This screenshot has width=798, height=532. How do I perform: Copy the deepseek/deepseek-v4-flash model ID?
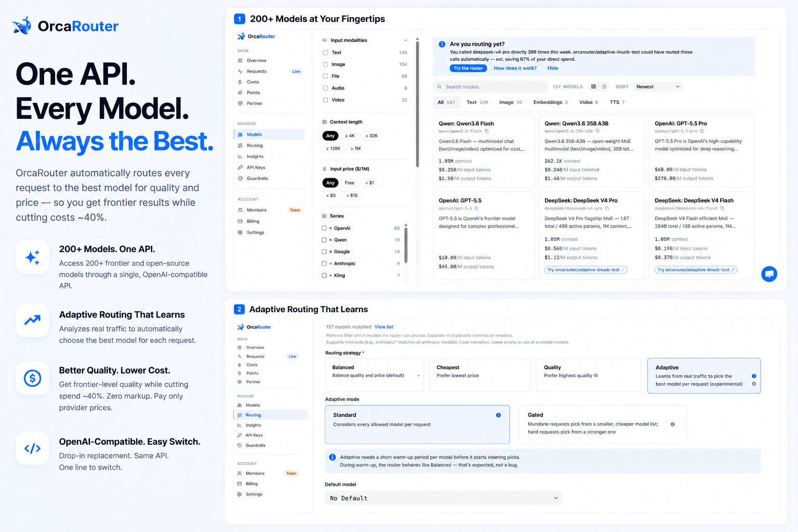click(722, 208)
